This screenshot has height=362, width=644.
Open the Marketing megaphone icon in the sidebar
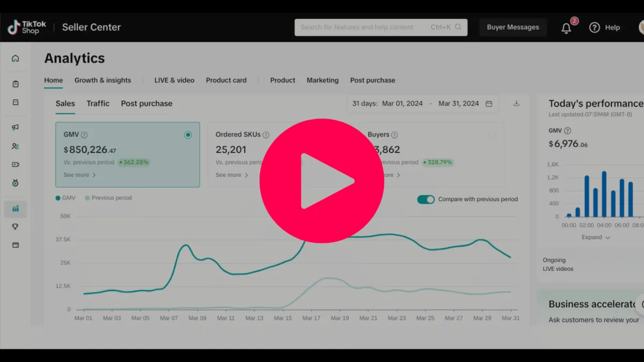tap(16, 128)
